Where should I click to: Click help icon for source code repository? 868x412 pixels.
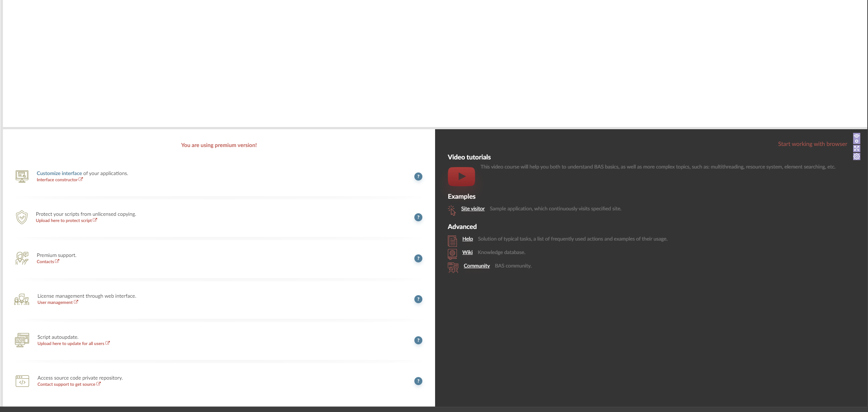[418, 381]
